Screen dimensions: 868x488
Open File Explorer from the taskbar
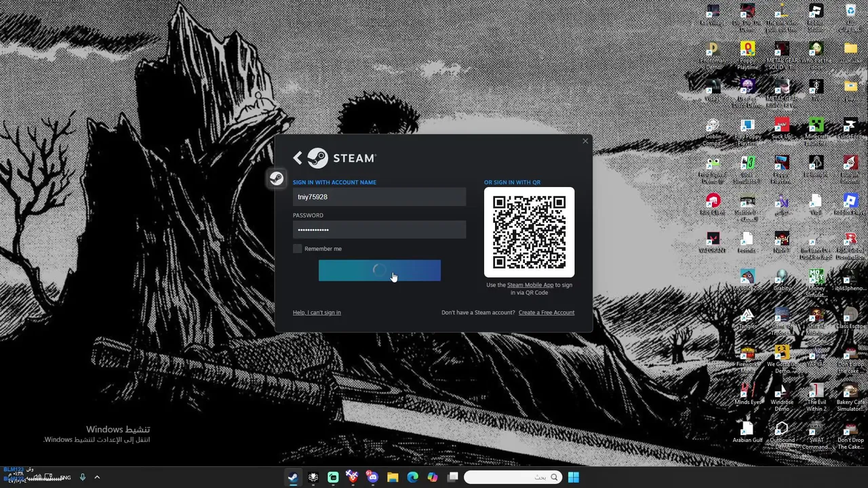393,477
